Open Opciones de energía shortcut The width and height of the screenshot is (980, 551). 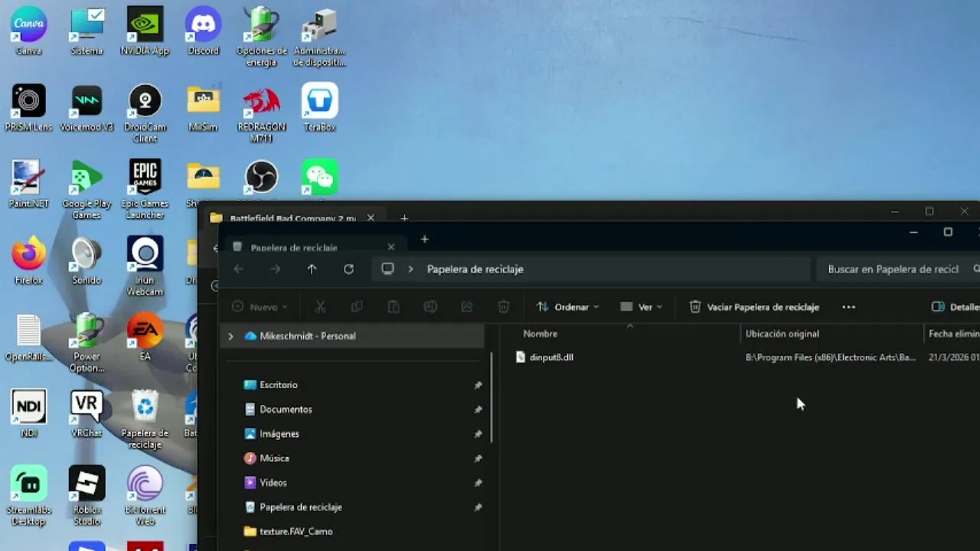261,36
